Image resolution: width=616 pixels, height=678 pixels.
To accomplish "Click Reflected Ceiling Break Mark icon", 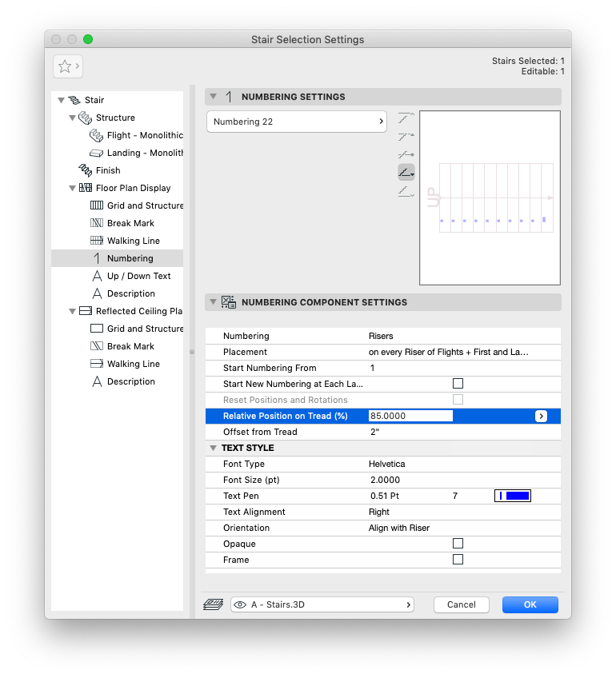I will tap(97, 346).
